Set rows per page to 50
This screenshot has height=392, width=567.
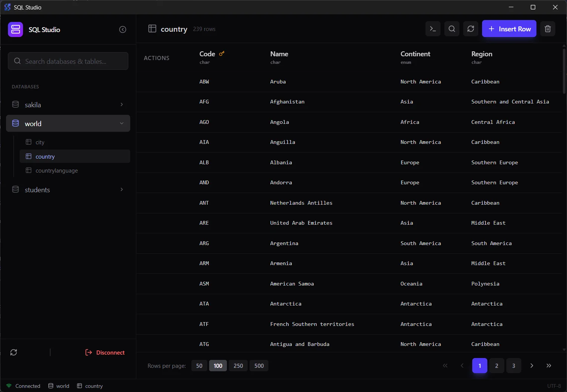pos(199,366)
